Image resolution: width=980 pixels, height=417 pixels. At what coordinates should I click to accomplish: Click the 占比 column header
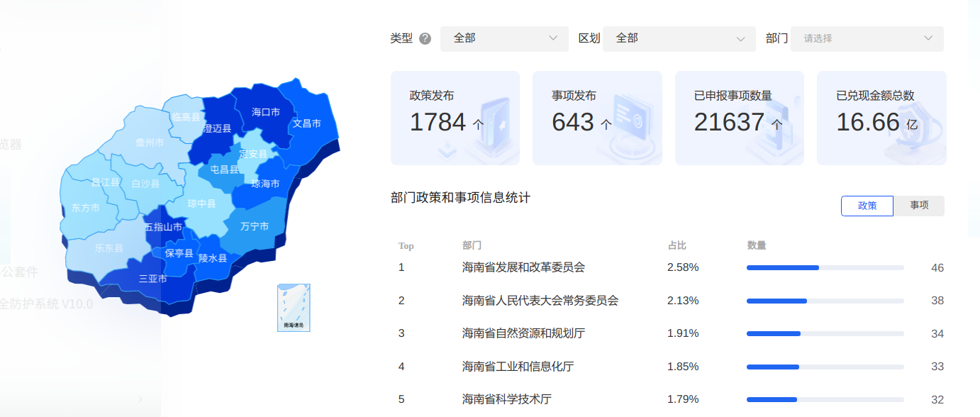pos(676,245)
